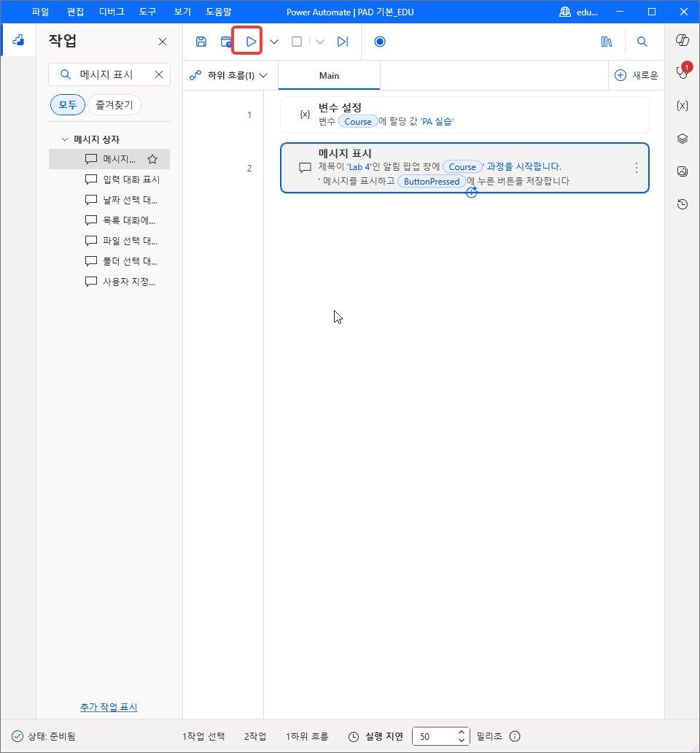Open the run history clock icon
This screenshot has width=700, height=753.
coord(682,204)
